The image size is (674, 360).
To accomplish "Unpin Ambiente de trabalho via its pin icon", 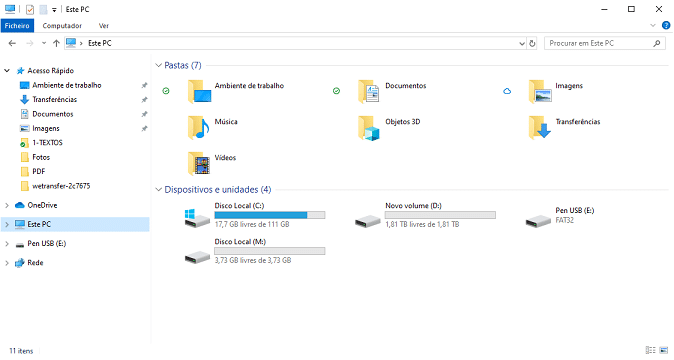I will click(x=144, y=85).
